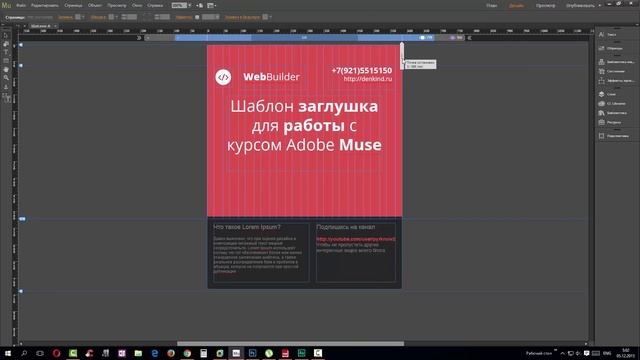
Task: Select the Hand tool in left toolbar
Action: (6, 69)
